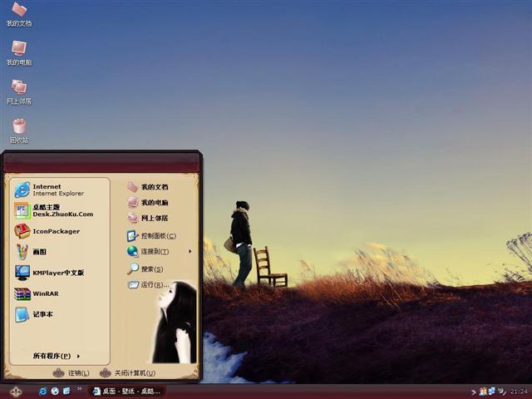Click the 21:24 taskbar clock
Viewport: 532px width, 399px height.
[x=519, y=392]
